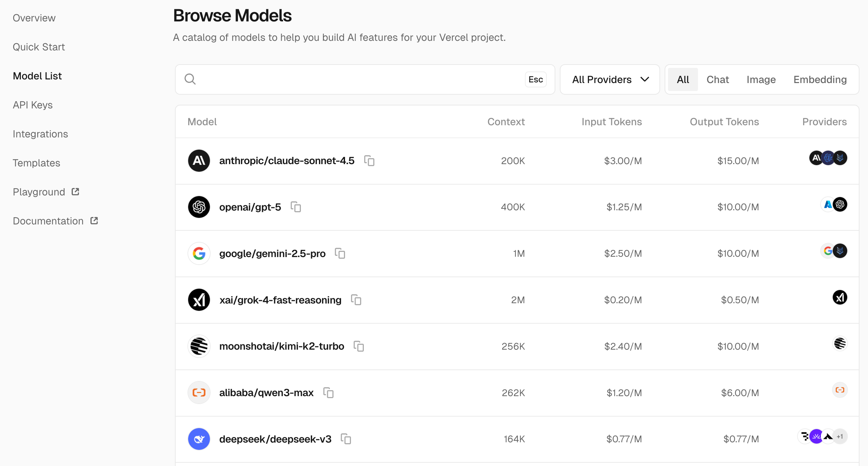Click the search magnifier icon
Image resolution: width=868 pixels, height=466 pixels.
tap(190, 79)
